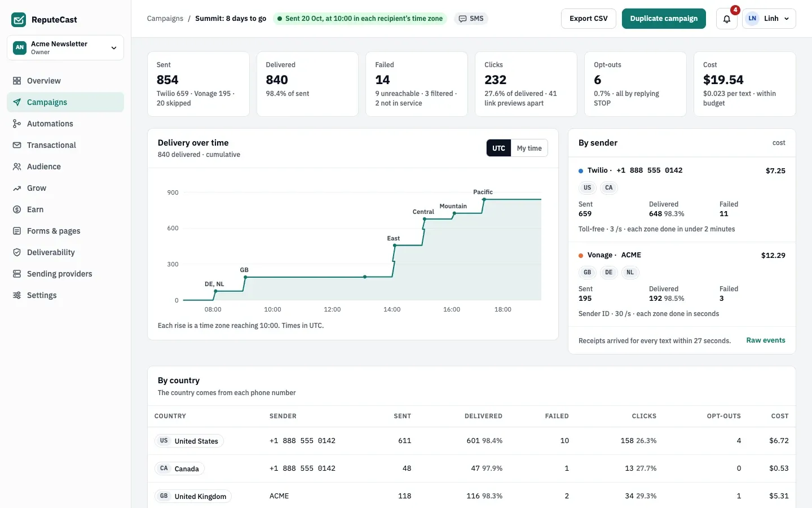Click the green sent-status pill

(360, 19)
